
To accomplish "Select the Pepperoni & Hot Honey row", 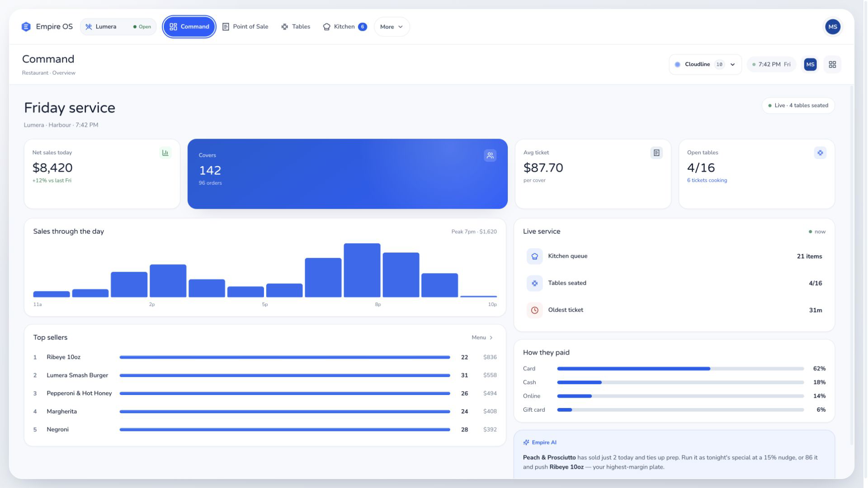I will click(x=265, y=394).
